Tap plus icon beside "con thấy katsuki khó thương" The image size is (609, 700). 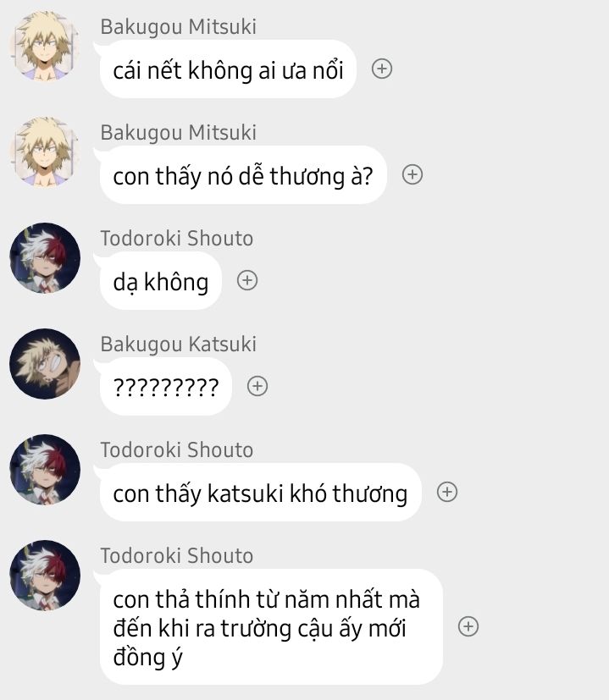[447, 492]
